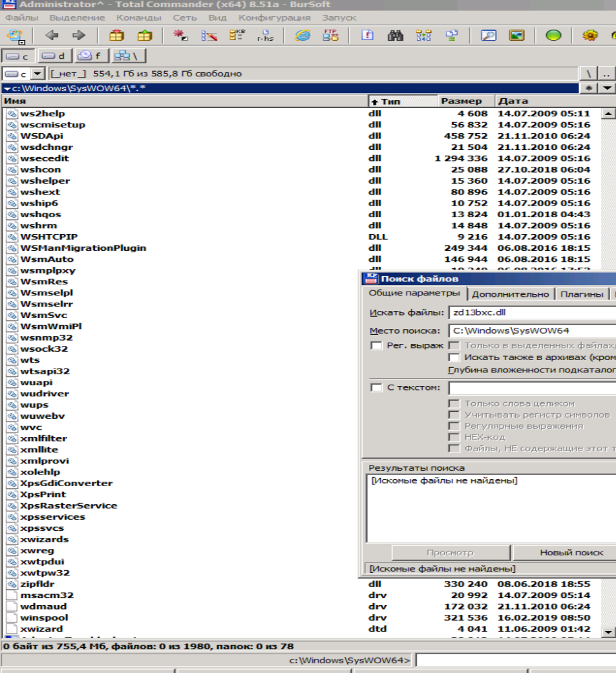Switch to Плагины tab in search dialog
The width and height of the screenshot is (616, 673).
tap(582, 294)
